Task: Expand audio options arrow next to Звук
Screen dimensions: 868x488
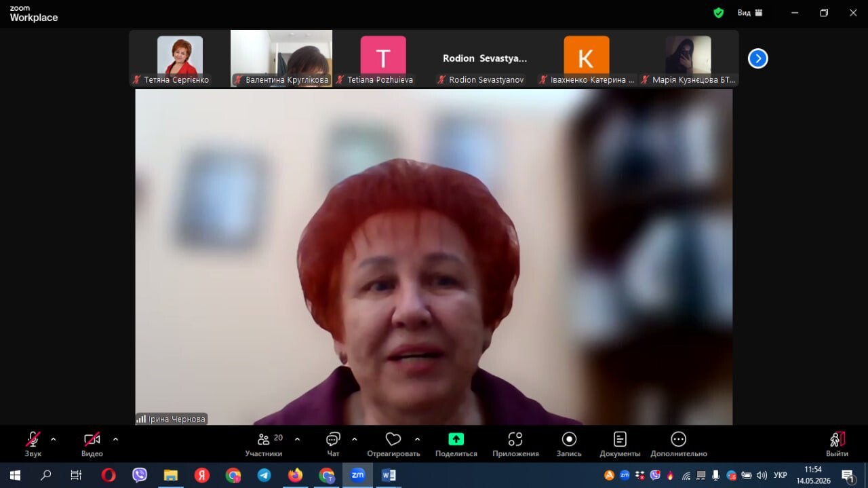Action: point(54,439)
